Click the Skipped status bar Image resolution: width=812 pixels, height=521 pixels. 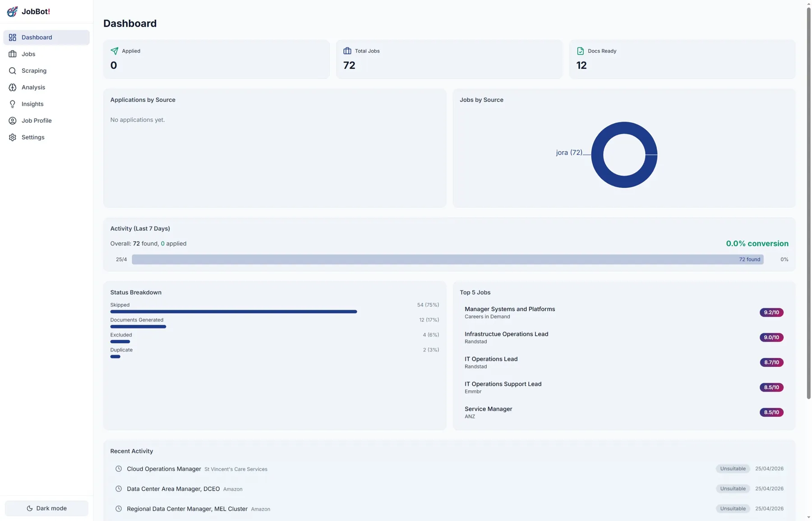pos(234,311)
